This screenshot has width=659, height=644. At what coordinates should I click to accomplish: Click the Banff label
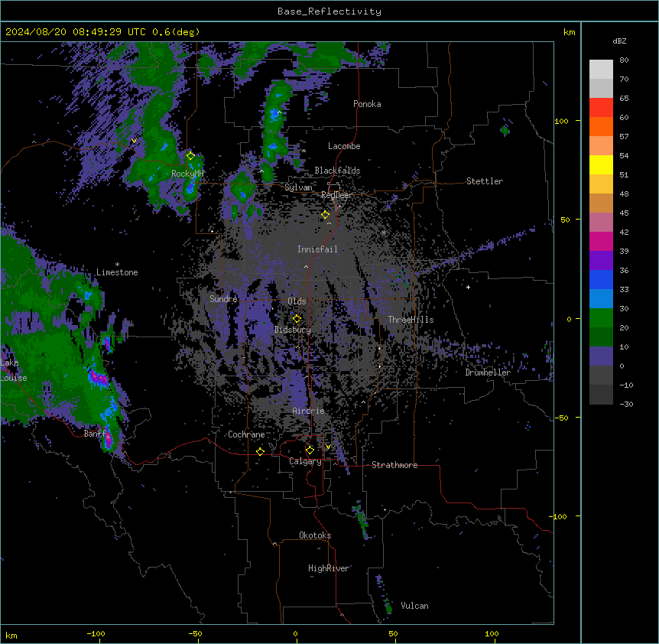point(96,434)
